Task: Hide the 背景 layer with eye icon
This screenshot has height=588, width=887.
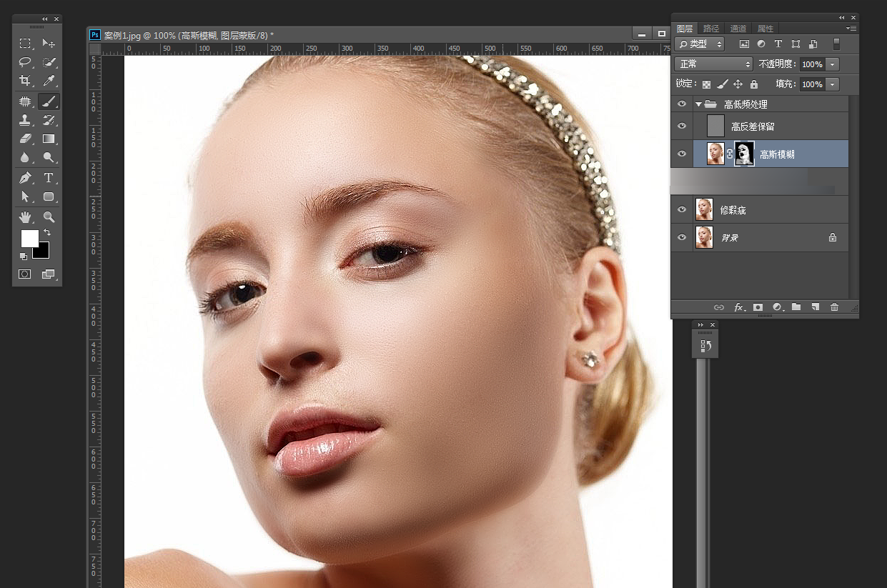Action: [x=682, y=237]
